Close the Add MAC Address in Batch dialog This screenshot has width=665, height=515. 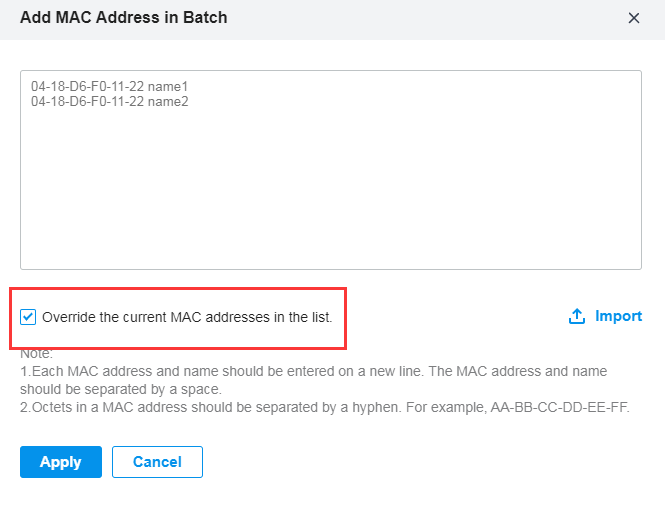(634, 18)
